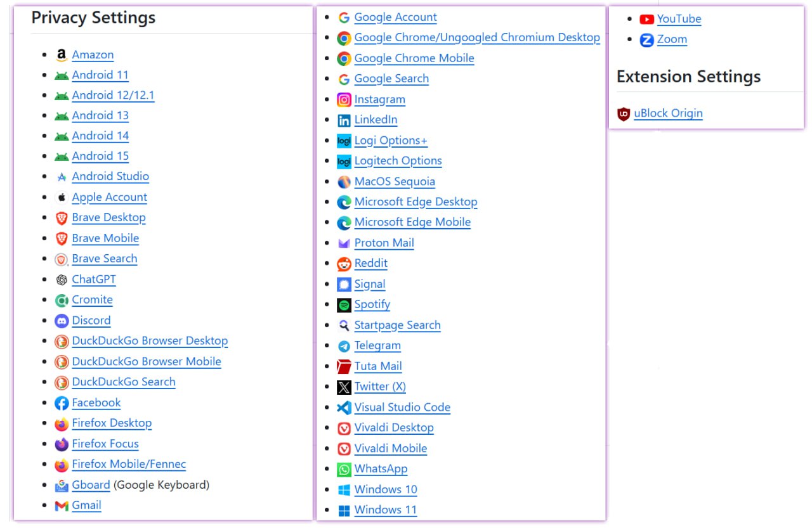Open the Windows 10 link

[386, 489]
